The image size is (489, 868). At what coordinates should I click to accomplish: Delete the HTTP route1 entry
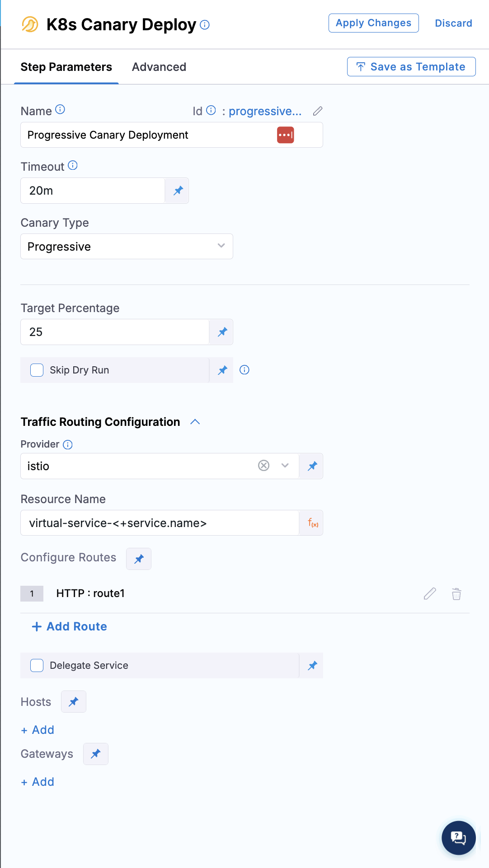[x=456, y=593]
